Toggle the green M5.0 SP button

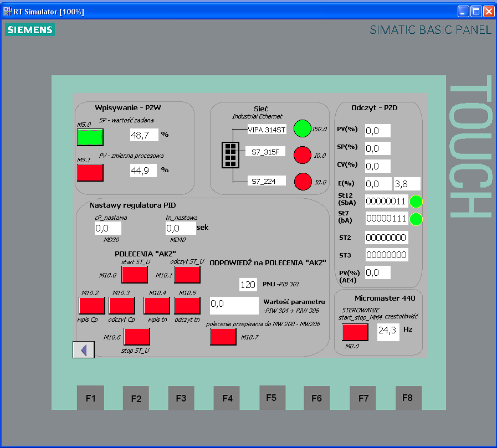point(90,137)
